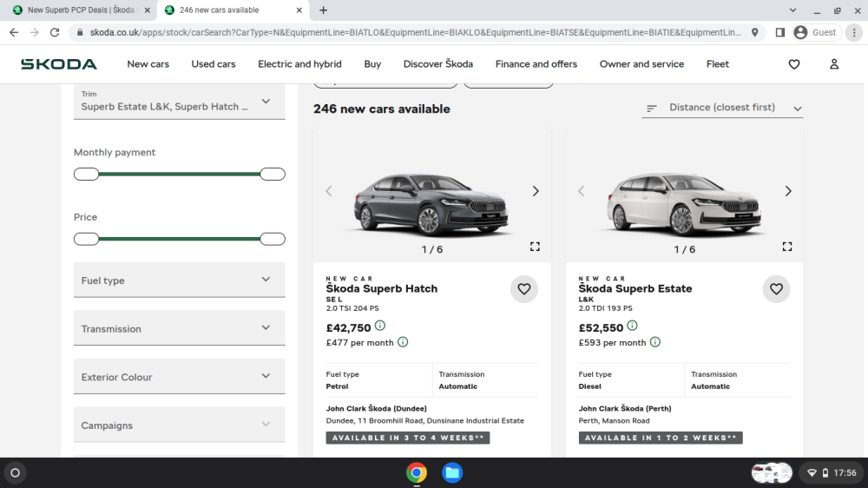Open Electric and hybrid menu
The height and width of the screenshot is (488, 868).
(299, 64)
